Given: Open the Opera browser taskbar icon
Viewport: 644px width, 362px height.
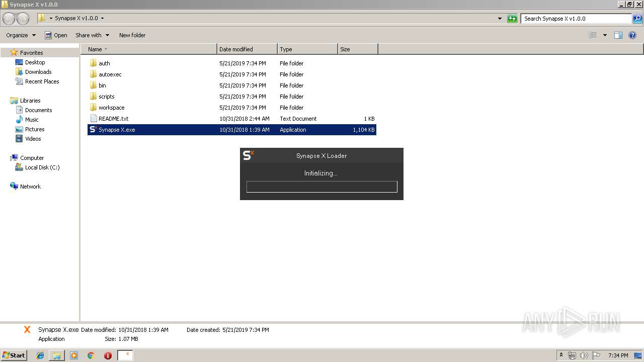Looking at the screenshot, I should [x=108, y=355].
